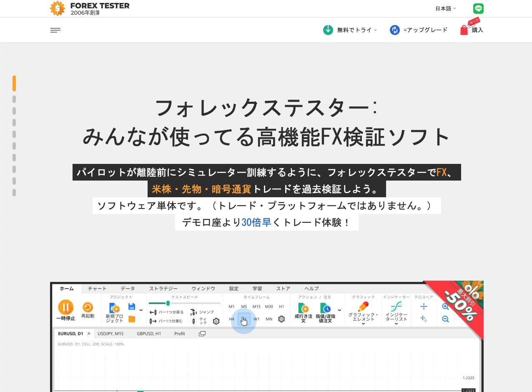Expand the order chevron beside 指値/逆指値注文
The image size is (532, 392).
pyautogui.click(x=339, y=310)
